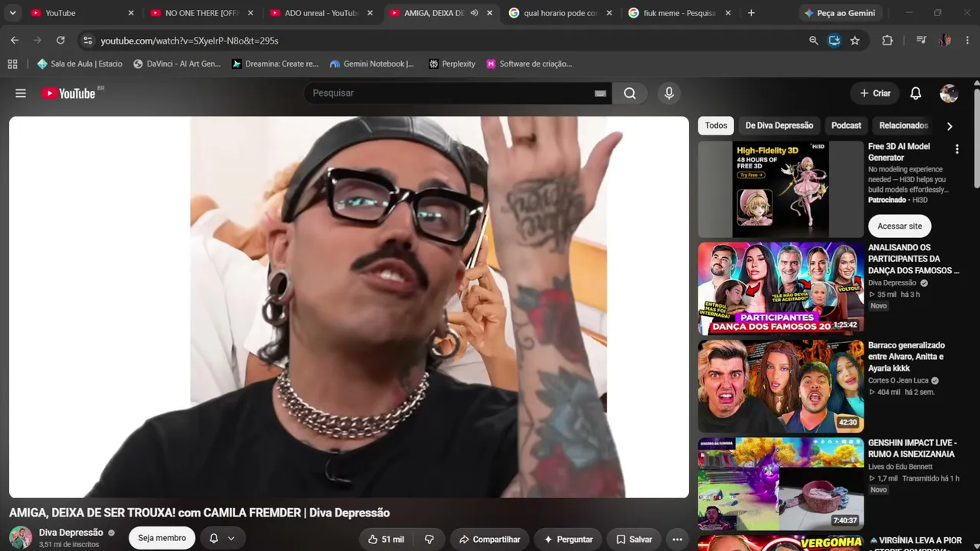The width and height of the screenshot is (980, 551).
Task: Click the Salvar button
Action: (634, 540)
